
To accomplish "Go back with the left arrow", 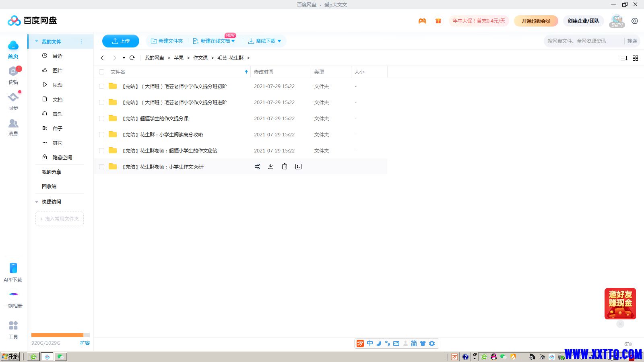I will [103, 58].
